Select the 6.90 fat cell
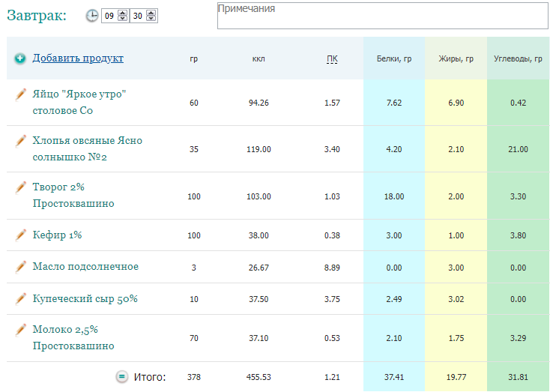Viewport: 550px width, 392px height. point(456,103)
